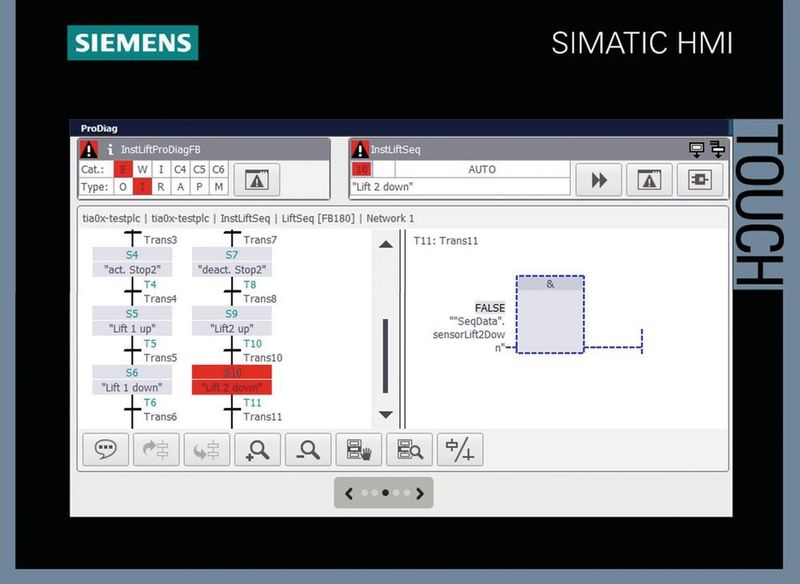
Task: Click the warning triangle beside InstLiftSeq
Action: (x=360, y=149)
